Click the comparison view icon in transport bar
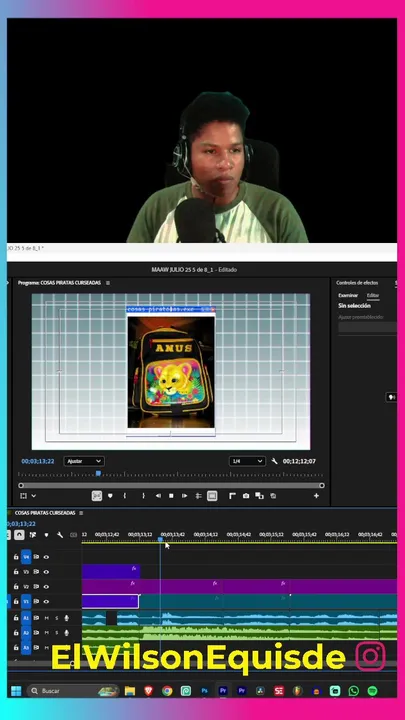 (259, 496)
